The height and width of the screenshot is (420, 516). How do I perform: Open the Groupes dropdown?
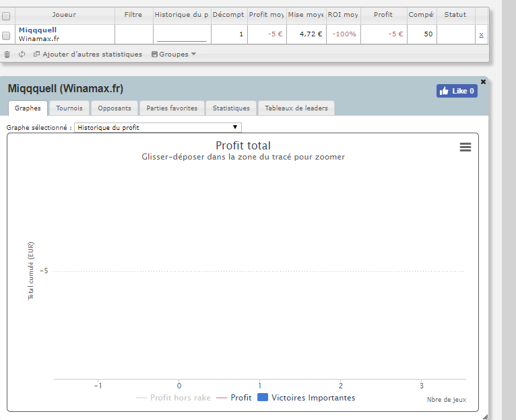tap(174, 55)
